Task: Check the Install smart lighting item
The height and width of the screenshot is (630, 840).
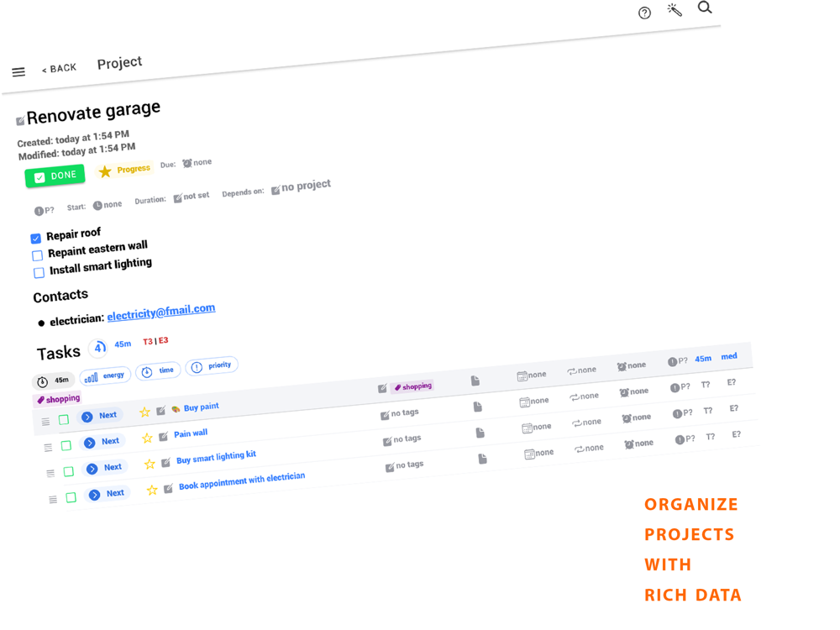Action: (x=39, y=273)
